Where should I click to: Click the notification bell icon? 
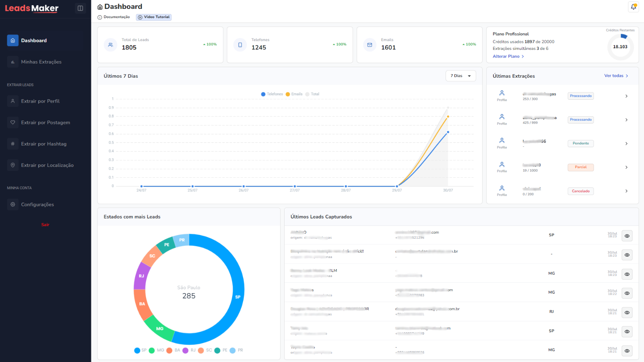pos(634,7)
